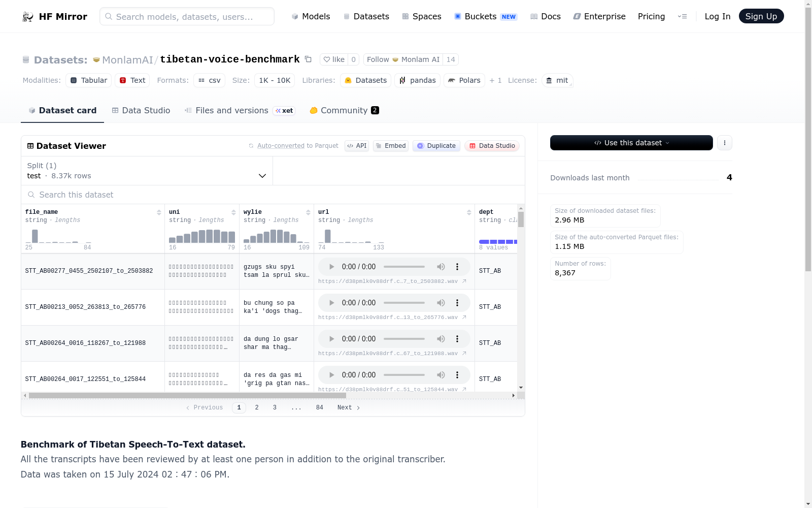The image size is (812, 508).
Task: Go to page 3 of results
Action: pos(275,407)
